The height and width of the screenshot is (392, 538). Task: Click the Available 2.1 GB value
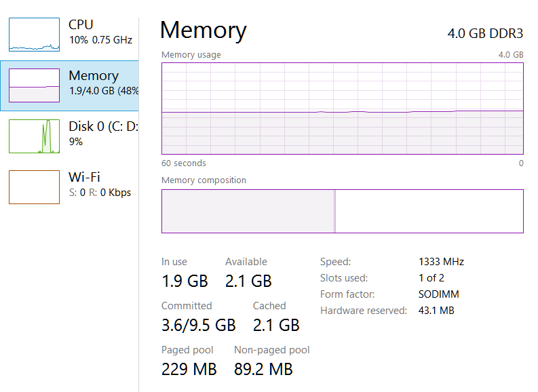click(x=248, y=281)
